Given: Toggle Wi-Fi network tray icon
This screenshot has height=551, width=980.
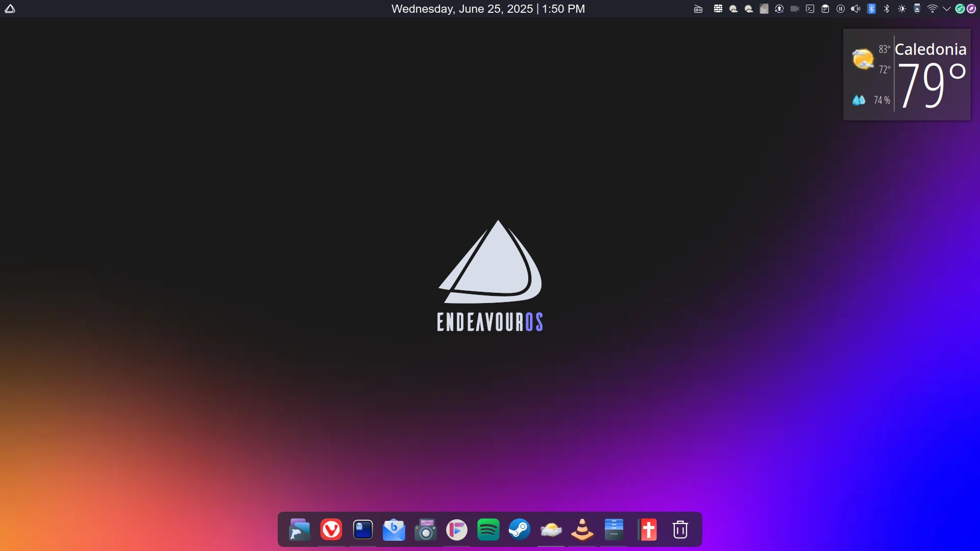Looking at the screenshot, I should (x=932, y=9).
